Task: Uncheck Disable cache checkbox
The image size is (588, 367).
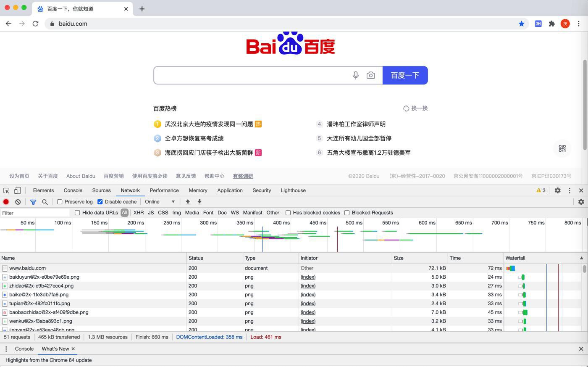Action: [100, 202]
